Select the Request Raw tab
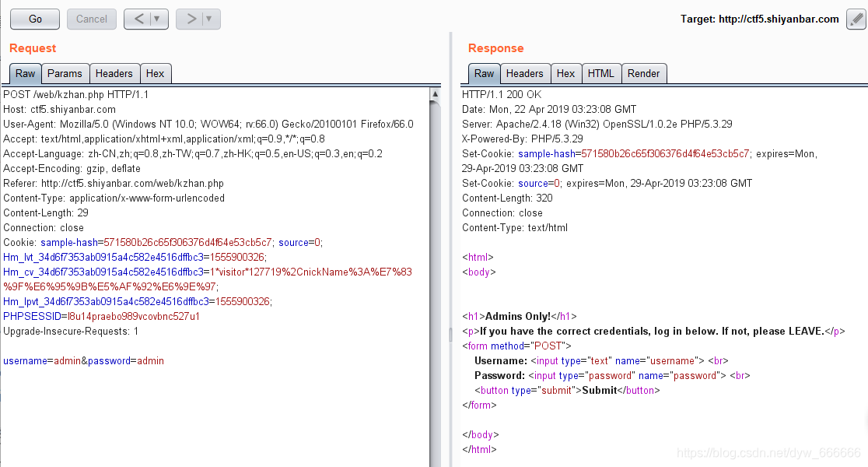 [25, 74]
